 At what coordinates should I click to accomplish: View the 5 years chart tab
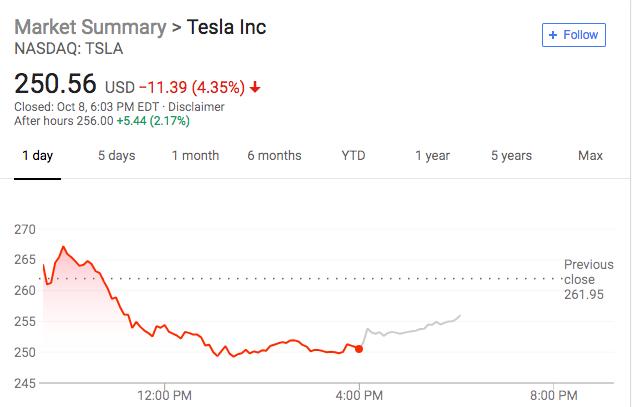(x=511, y=156)
